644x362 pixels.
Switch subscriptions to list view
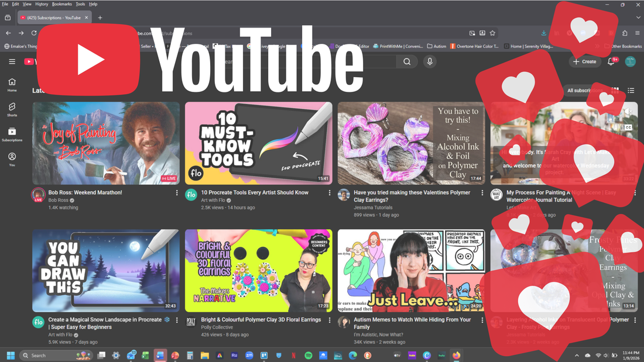[631, 90]
